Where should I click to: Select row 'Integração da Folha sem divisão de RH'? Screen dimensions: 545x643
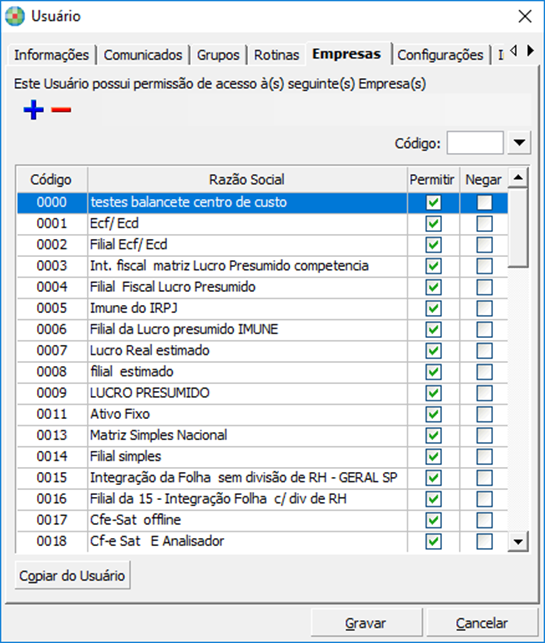tap(262, 478)
